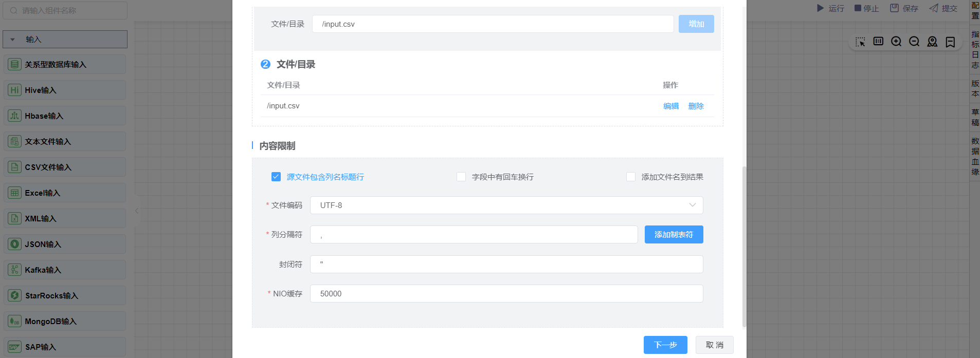Viewport: 980px width, 358px height.
Task: Click the 关系型数据库输入 component icon
Action: click(15, 65)
